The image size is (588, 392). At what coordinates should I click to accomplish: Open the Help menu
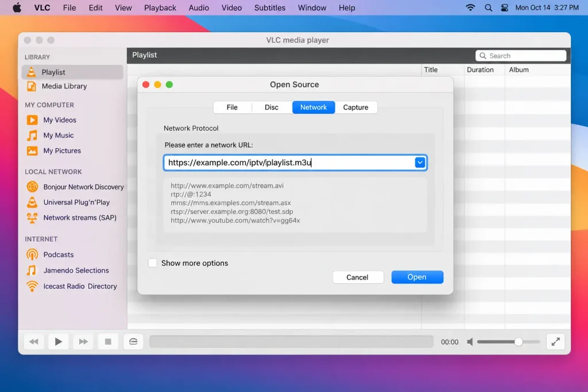347,7
